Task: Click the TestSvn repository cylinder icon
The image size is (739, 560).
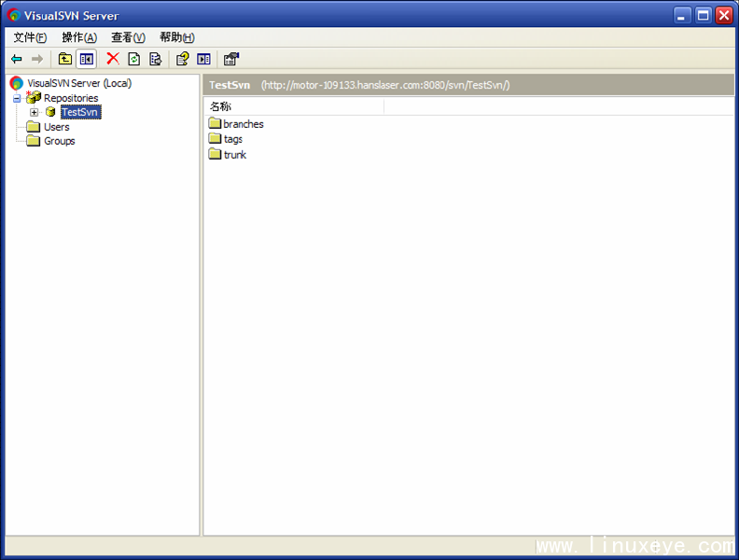Action: pos(50,112)
